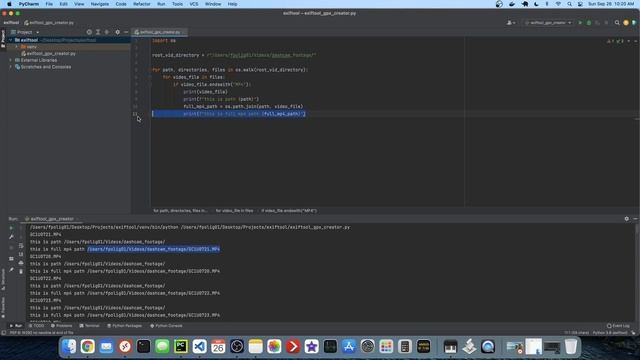
Task: Click line 5 gutter fold marker
Action: (x=149, y=70)
